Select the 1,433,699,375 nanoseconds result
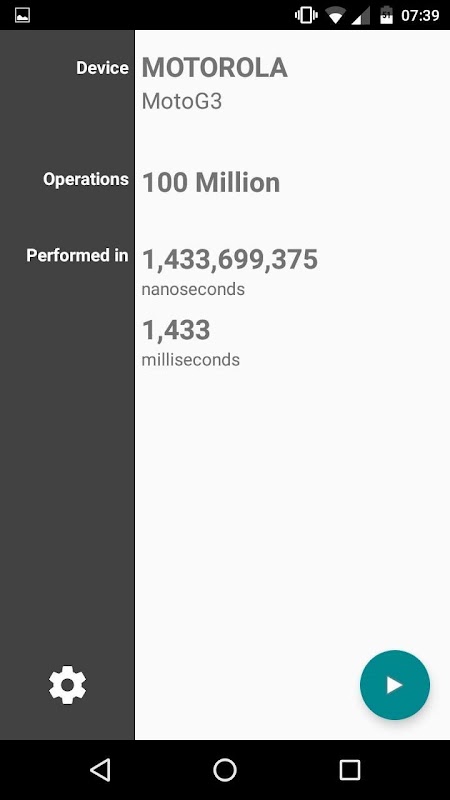 230,259
